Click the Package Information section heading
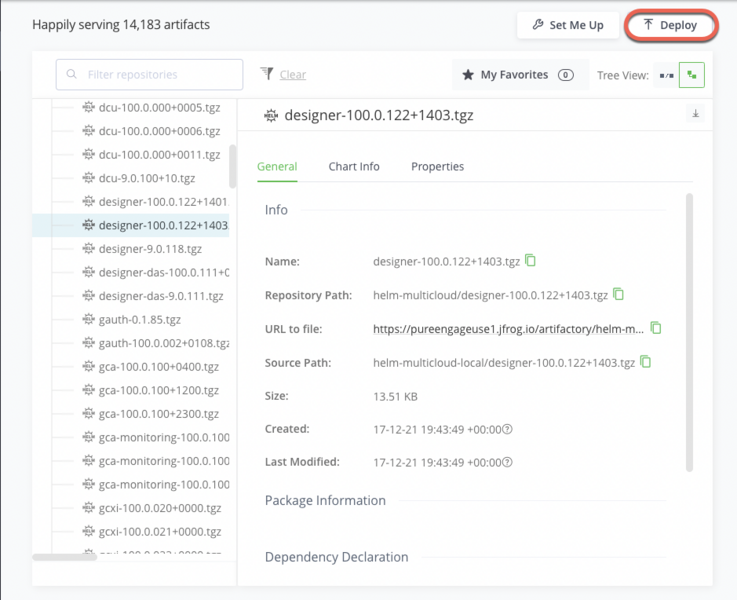Screen dimensions: 737x600 [x=325, y=500]
